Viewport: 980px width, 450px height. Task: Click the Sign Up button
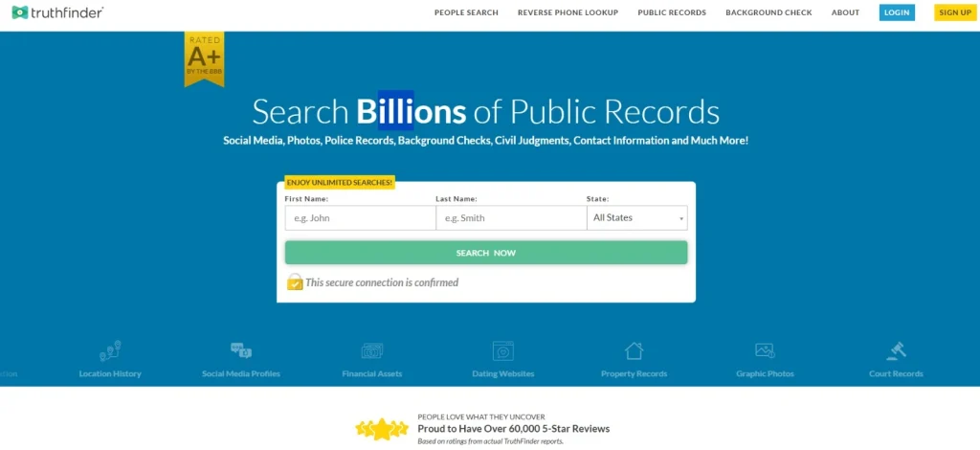[955, 12]
